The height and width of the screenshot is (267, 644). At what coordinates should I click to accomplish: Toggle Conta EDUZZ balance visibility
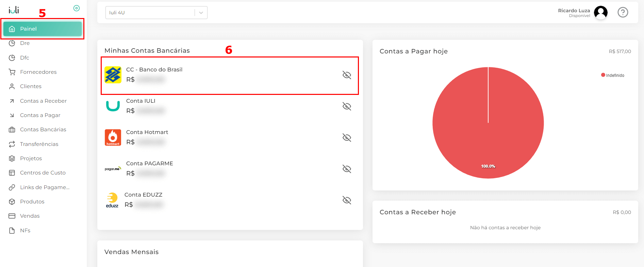coord(347,200)
